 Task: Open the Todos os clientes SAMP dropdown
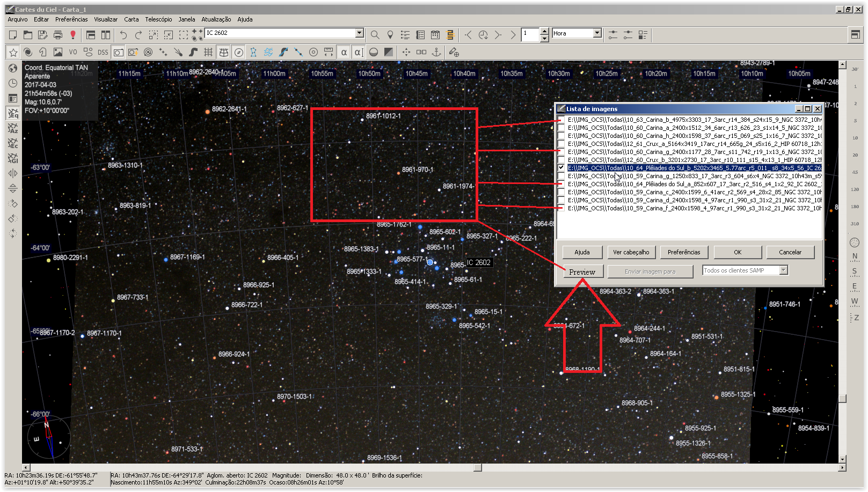pos(784,270)
